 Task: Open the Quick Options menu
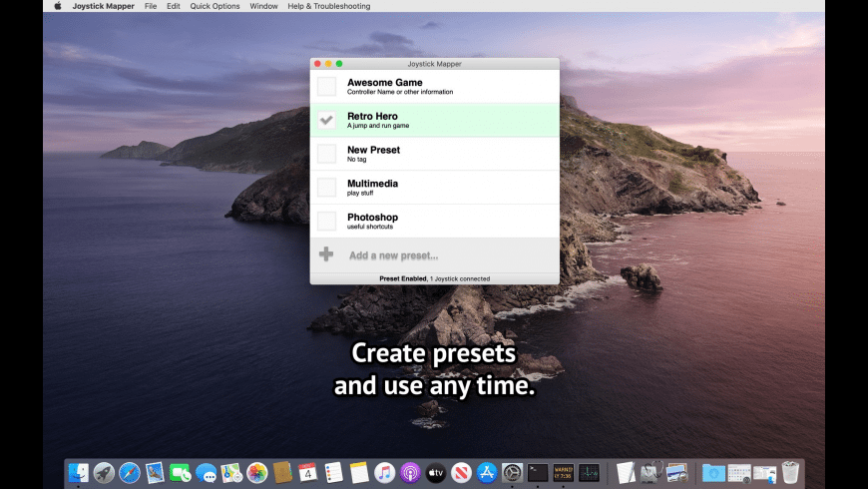216,6
